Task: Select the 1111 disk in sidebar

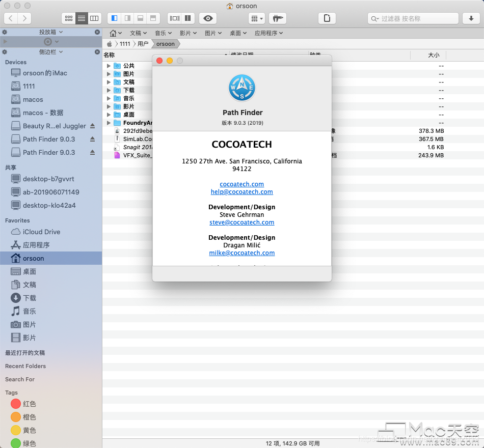Action: [51, 86]
